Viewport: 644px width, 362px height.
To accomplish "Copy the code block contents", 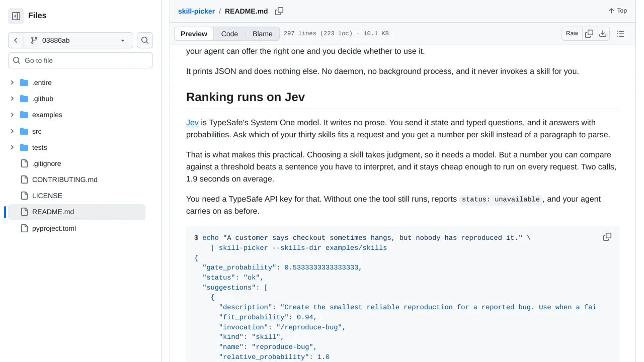I will click(x=607, y=237).
